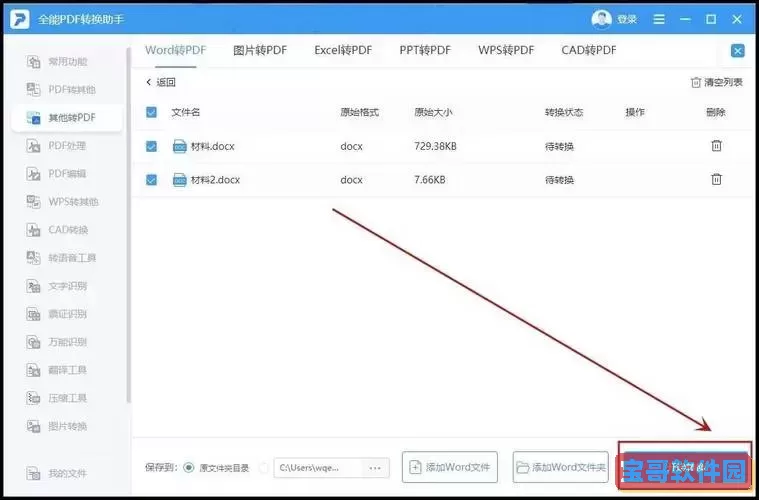
Task: Open the 图片转换 sidebar section
Action: point(57,426)
